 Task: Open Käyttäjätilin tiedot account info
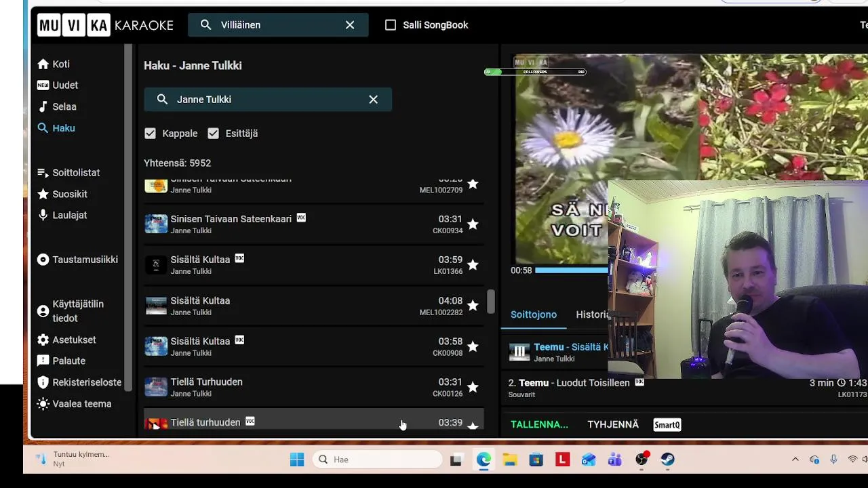(71, 311)
